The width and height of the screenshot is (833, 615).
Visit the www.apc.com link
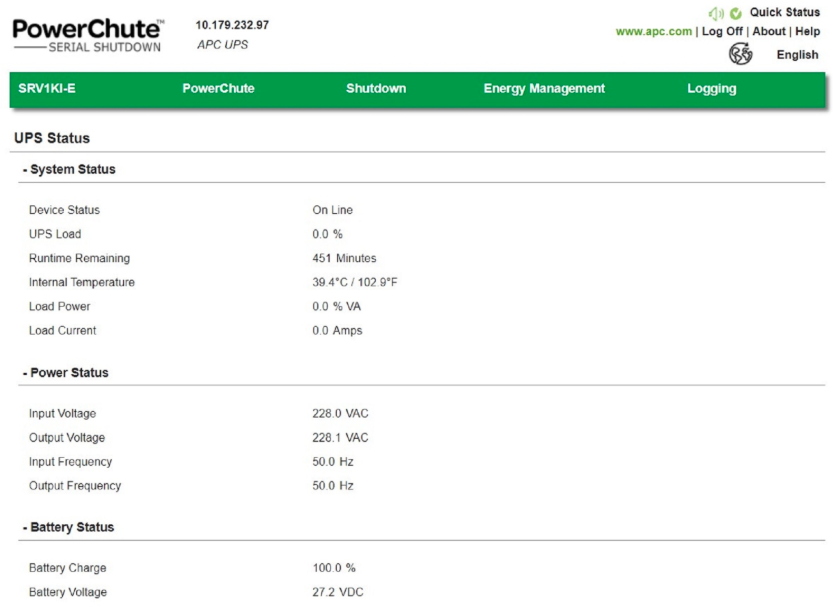(x=654, y=31)
